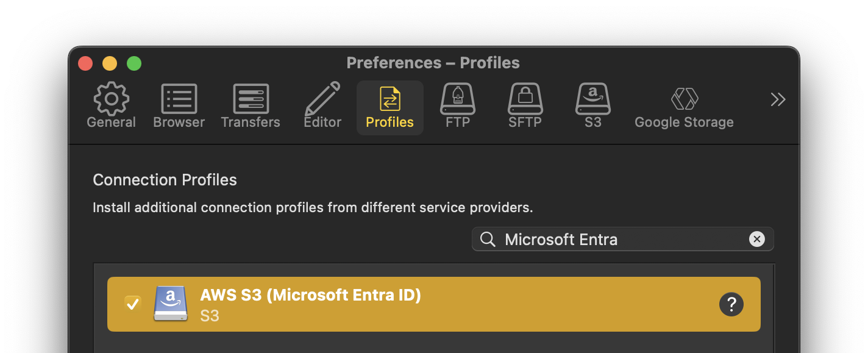
Task: Clear the profile search text
Action: (757, 239)
